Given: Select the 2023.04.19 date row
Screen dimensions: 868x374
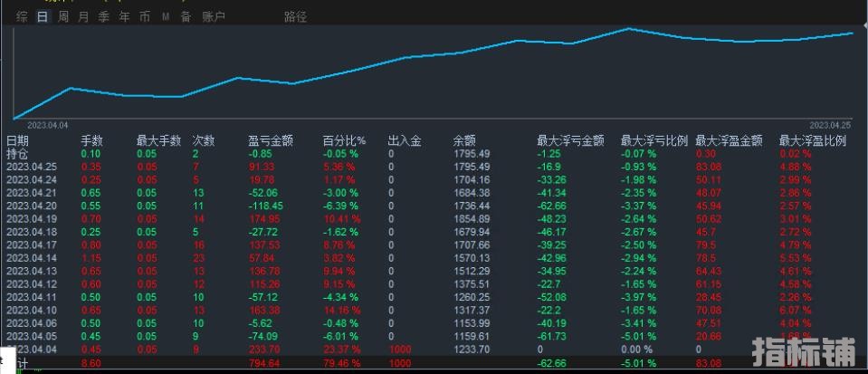Looking at the screenshot, I should [434, 218].
